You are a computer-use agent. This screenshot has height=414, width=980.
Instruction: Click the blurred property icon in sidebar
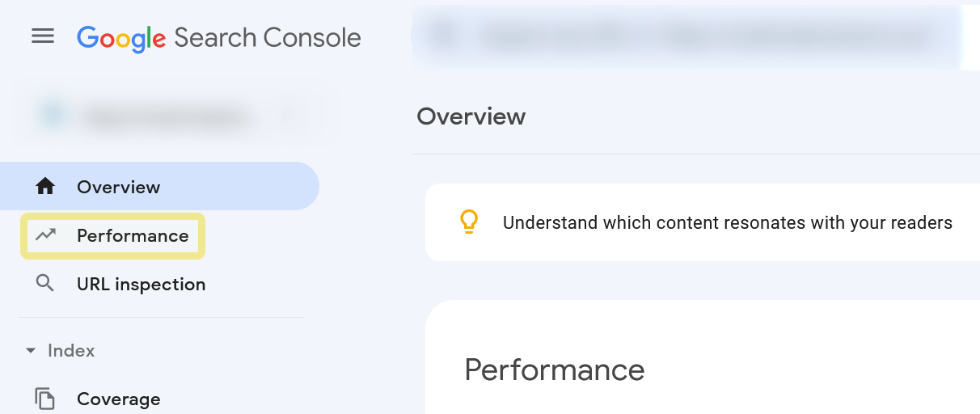click(x=53, y=116)
